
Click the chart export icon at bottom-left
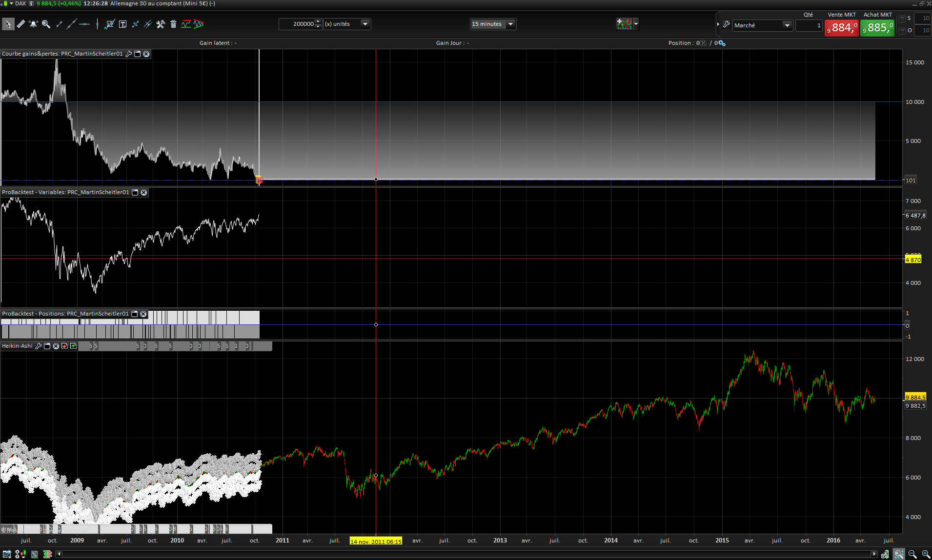7,554
